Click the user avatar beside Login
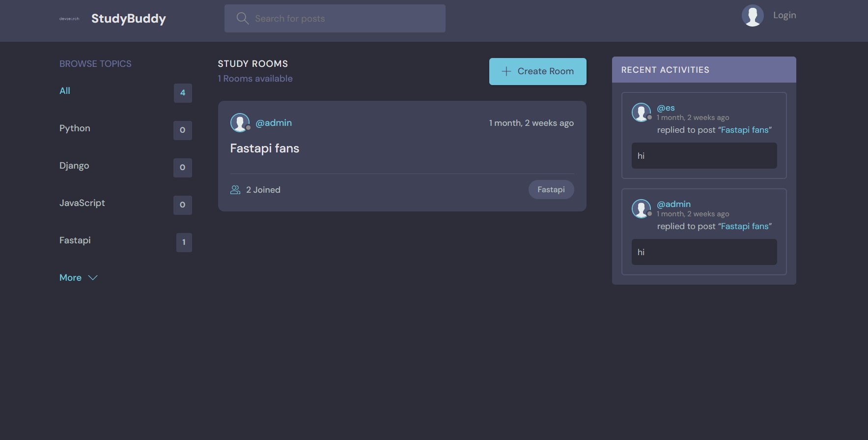 pos(752,16)
